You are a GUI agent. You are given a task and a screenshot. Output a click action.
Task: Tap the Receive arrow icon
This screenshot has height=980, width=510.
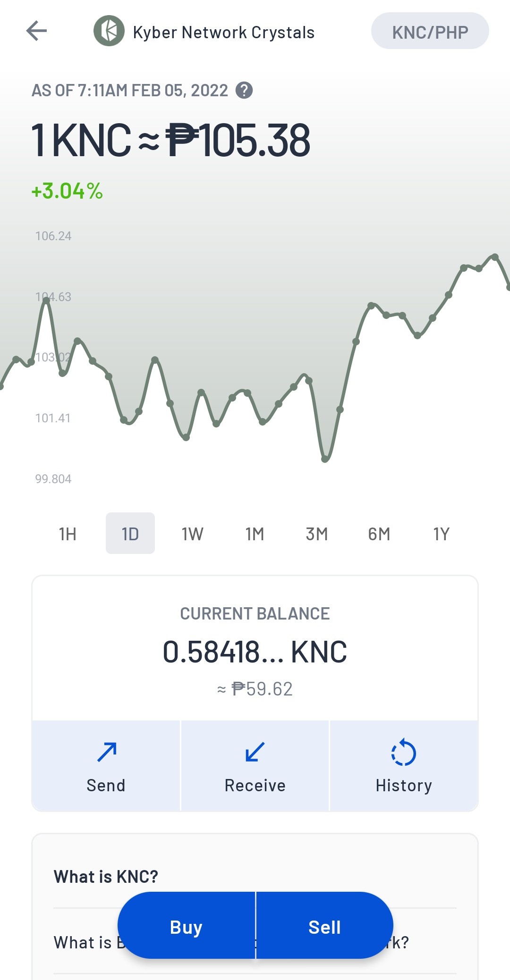point(255,752)
